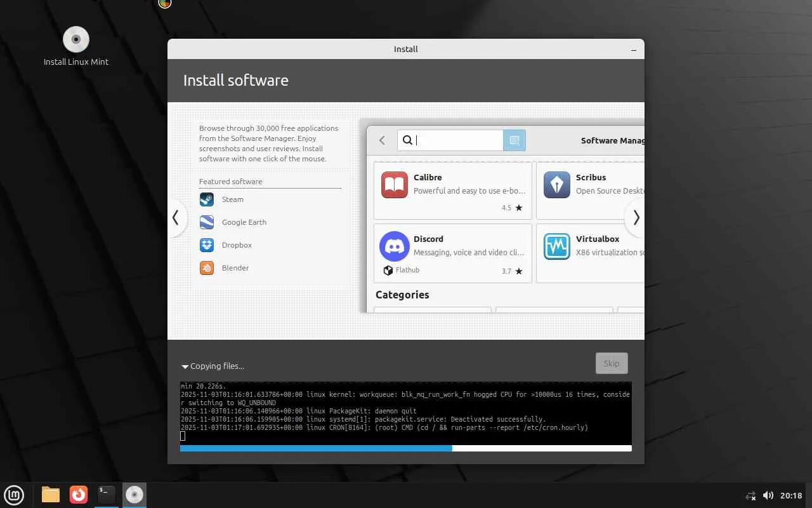Click the Steam icon in Featured software
Image resolution: width=812 pixels, height=508 pixels.
(x=207, y=199)
